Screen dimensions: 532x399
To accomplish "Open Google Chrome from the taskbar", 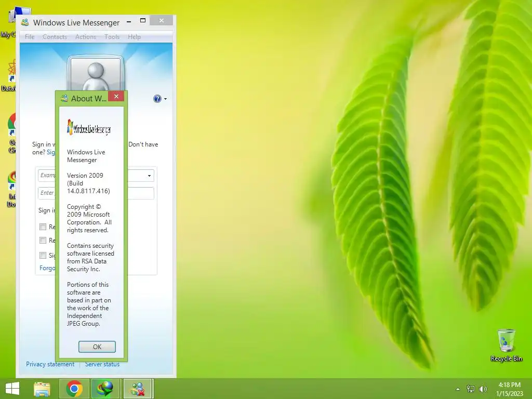I will [x=74, y=389].
